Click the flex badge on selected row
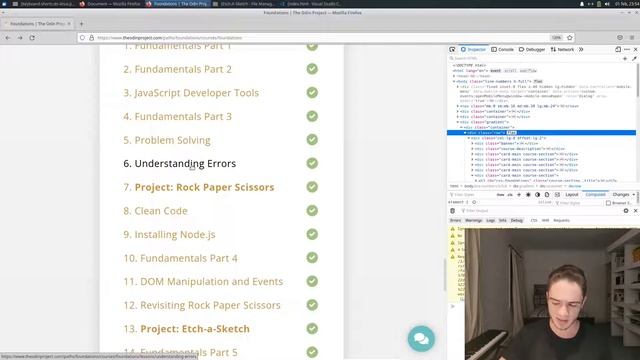640x360 pixels. tap(511, 133)
